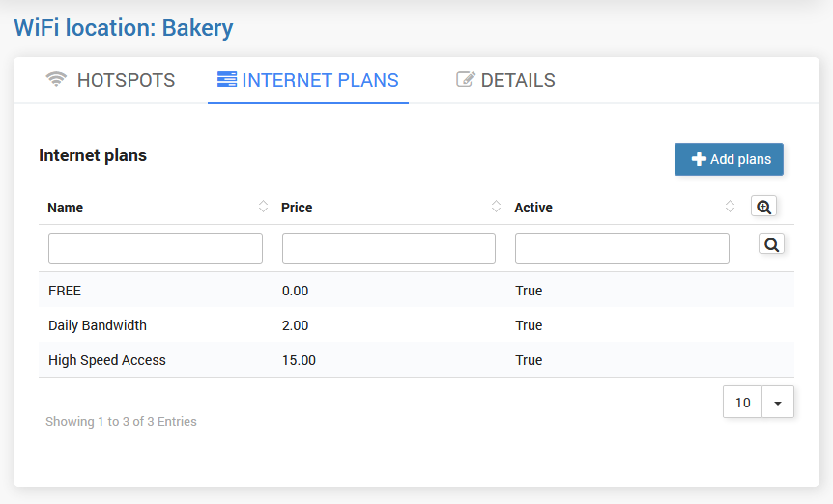
Task: Click the server icon beside Internet Plans
Action: (227, 80)
